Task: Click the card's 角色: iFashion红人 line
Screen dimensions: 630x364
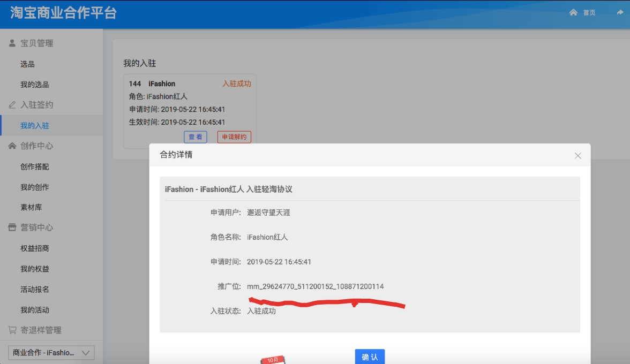Action: coord(158,96)
